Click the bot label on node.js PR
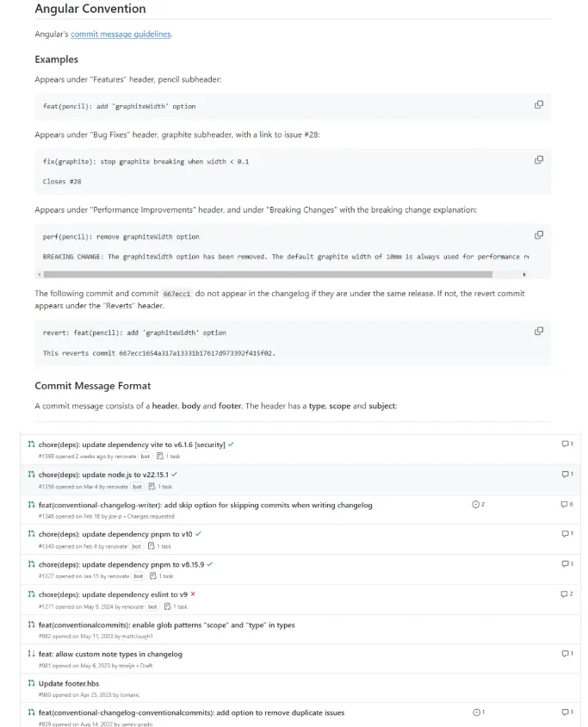588x727 pixels. (x=137, y=487)
